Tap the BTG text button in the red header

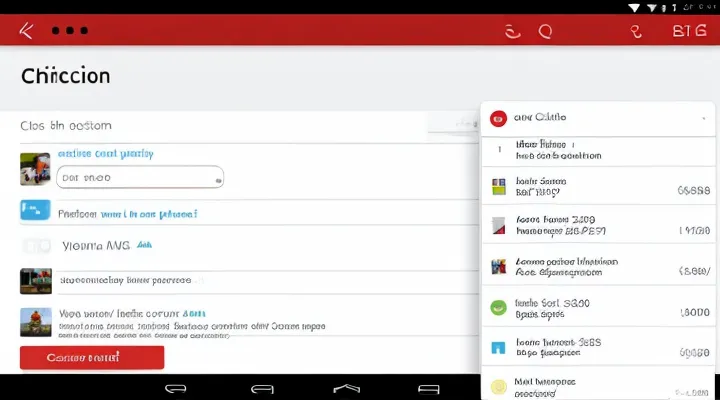689,31
